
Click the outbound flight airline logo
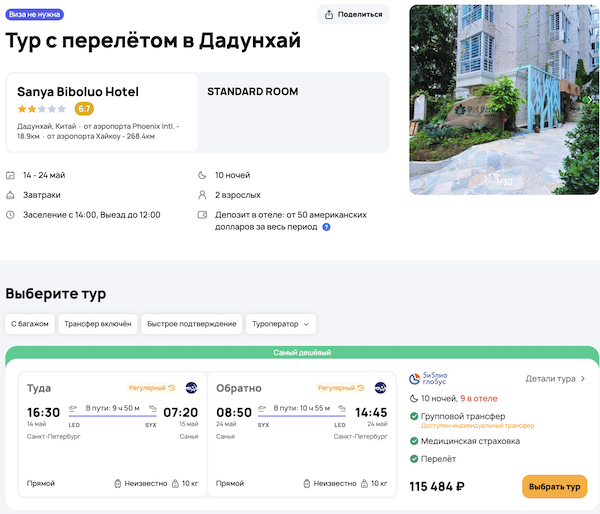click(x=192, y=388)
